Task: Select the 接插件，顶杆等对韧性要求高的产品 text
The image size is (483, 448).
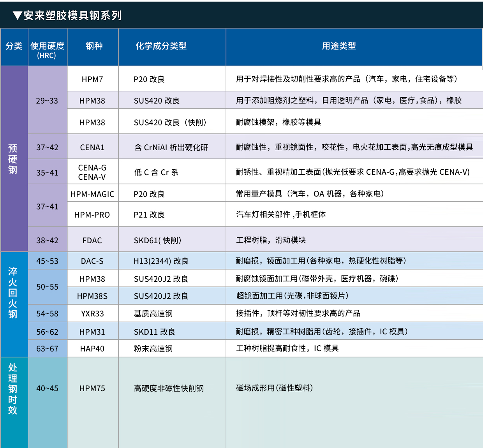Action: 298,313
